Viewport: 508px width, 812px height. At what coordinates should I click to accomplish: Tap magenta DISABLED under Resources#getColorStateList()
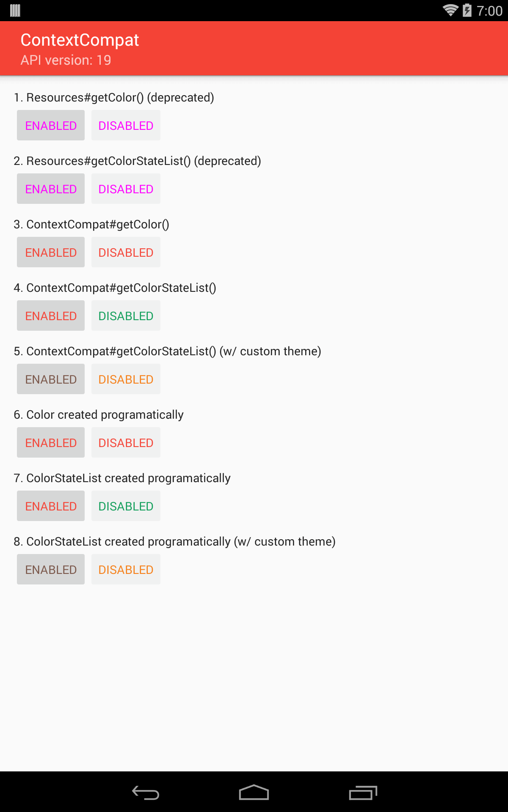point(126,189)
